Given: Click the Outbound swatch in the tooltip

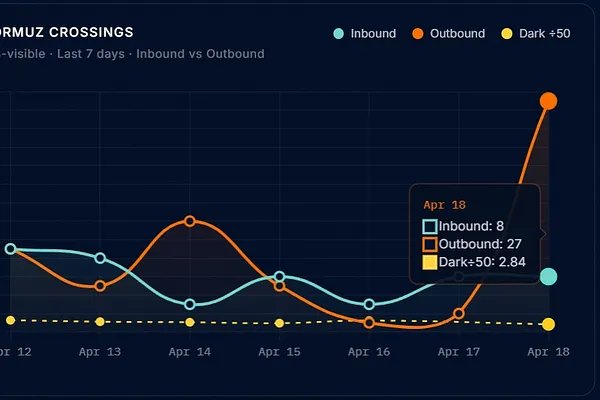Looking at the screenshot, I should click(x=430, y=244).
